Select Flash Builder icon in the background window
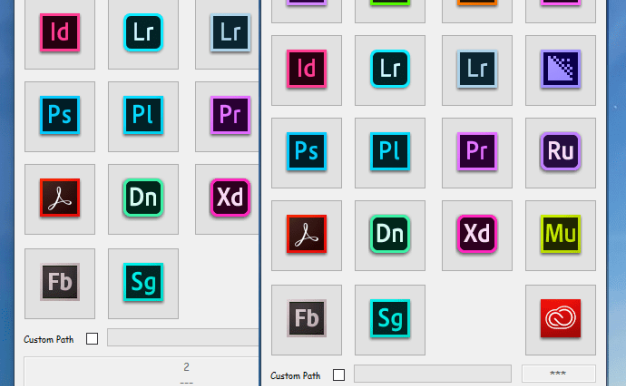Image resolution: width=626 pixels, height=386 pixels. pyautogui.click(x=59, y=283)
